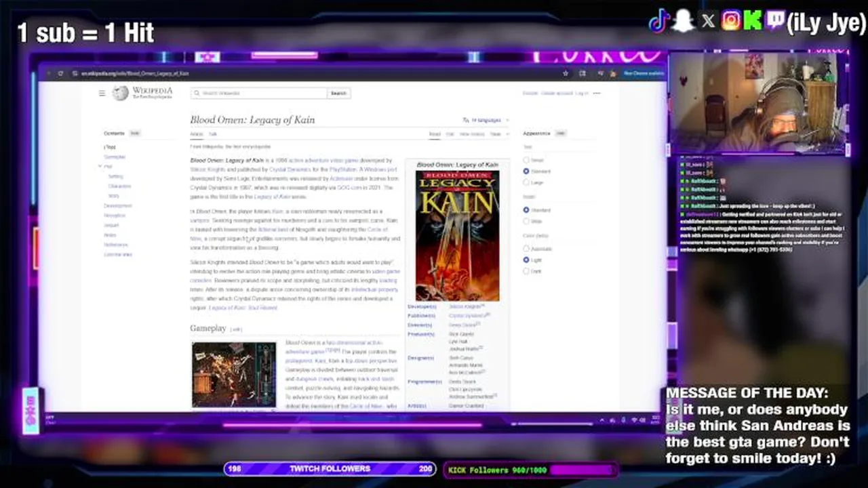Screen dimensions: 868x488
Task: Click the New Chrome available button
Action: coord(644,73)
